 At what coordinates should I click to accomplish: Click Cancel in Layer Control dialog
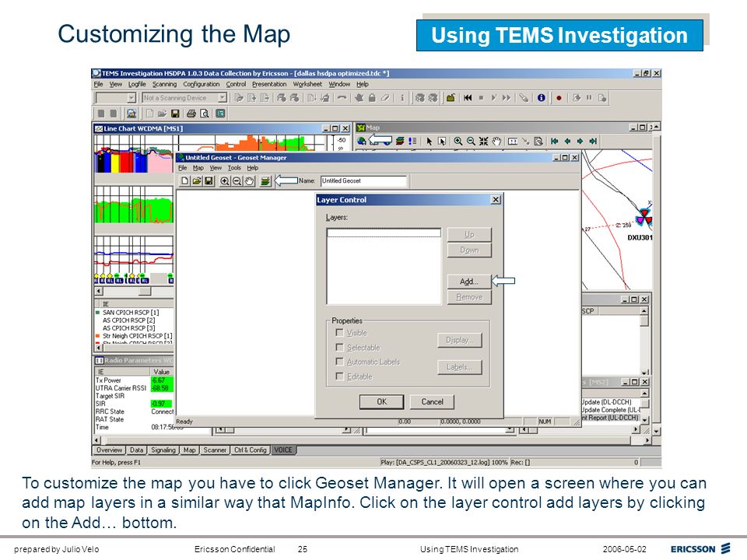tap(432, 402)
